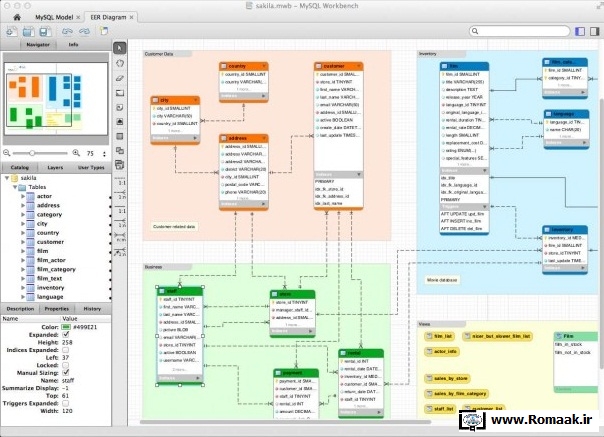The image size is (604, 437).
Task: Switch to the Info tab
Action: point(73,45)
